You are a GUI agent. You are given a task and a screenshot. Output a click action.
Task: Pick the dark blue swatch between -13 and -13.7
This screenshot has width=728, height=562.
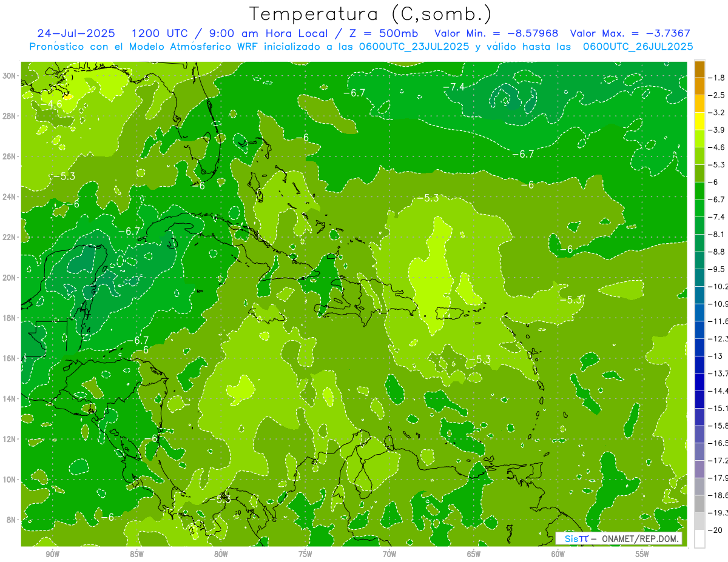point(699,364)
